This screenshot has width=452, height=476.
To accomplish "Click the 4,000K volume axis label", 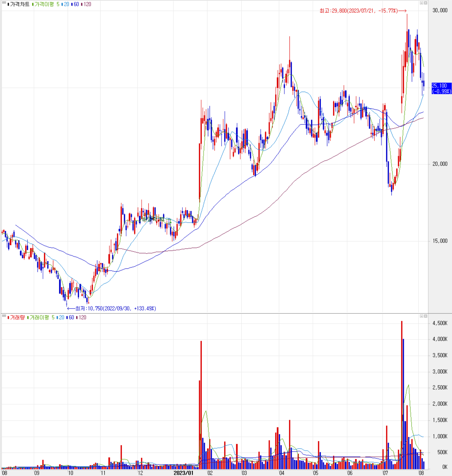I will 440,339.
